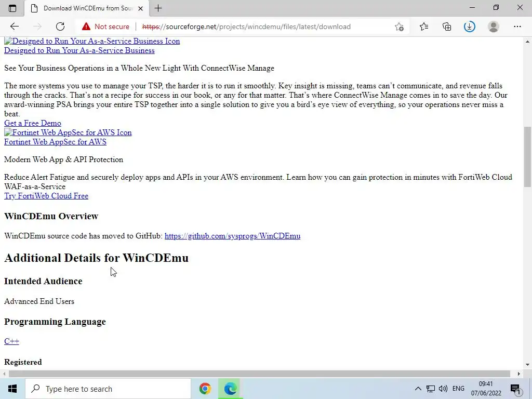Click Additional Details for WinCDEmu heading
The width and height of the screenshot is (532, 399).
click(96, 258)
